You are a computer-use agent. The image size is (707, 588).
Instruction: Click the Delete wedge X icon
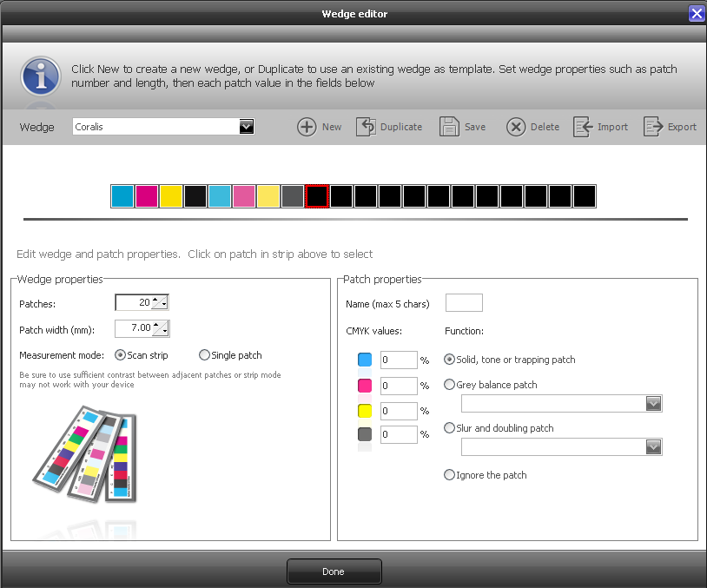(516, 127)
